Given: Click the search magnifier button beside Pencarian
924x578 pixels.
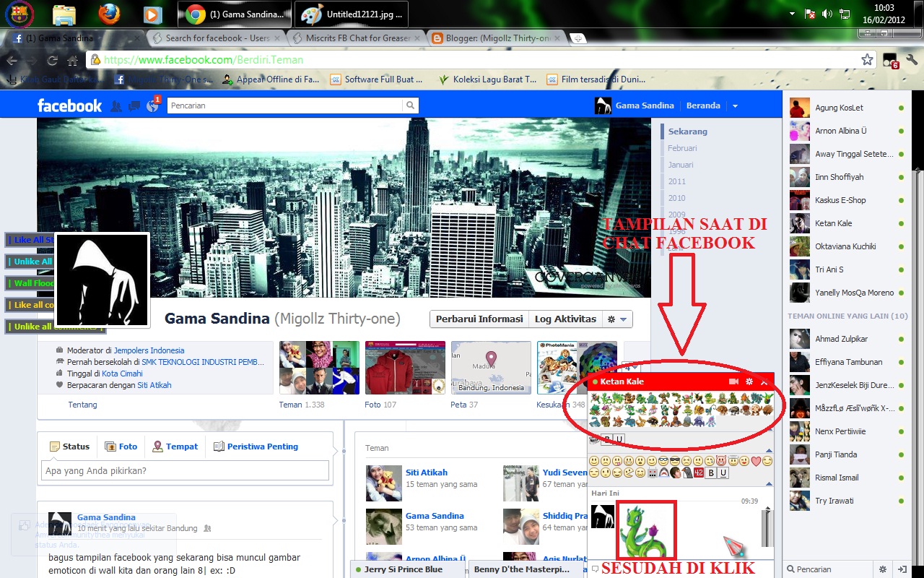Looking at the screenshot, I should point(411,105).
